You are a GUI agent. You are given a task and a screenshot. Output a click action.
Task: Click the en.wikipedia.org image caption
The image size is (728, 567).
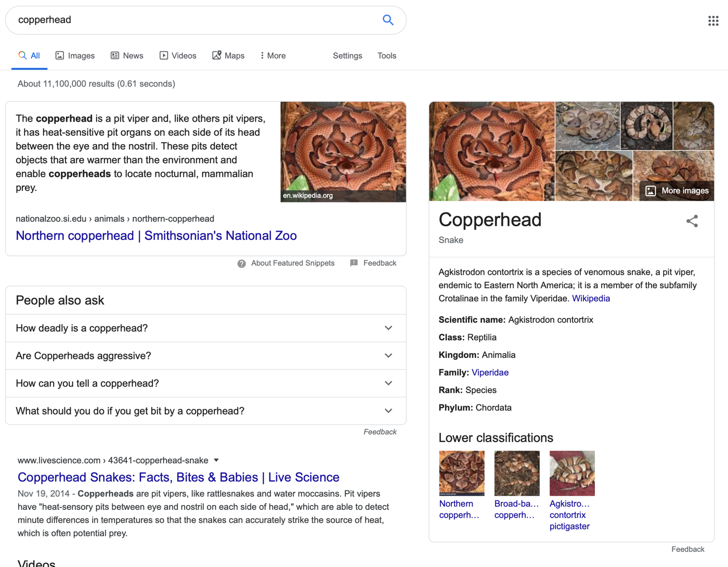point(308,196)
